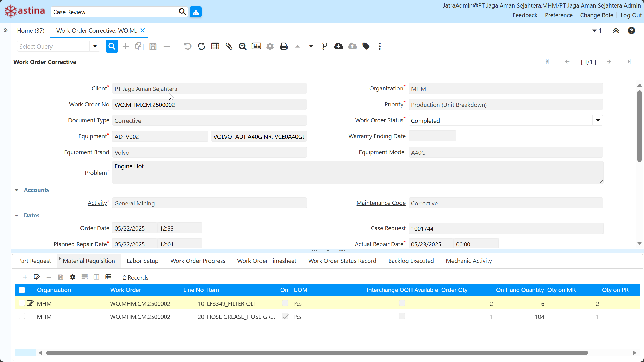The height and width of the screenshot is (362, 644).
Task: Select the LF3349_FILTER OLI row checkbox
Action: [x=22, y=303]
